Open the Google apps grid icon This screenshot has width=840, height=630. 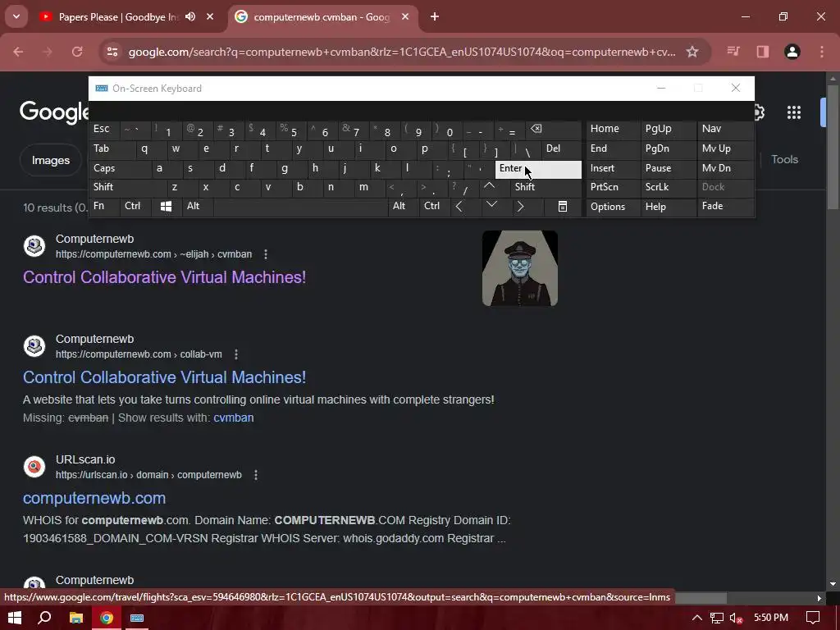point(794,112)
